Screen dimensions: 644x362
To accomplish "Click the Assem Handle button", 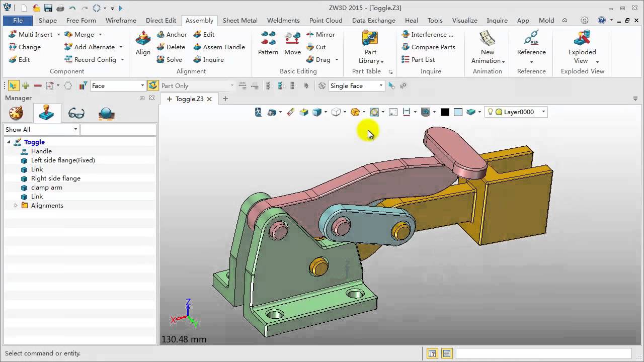I will pyautogui.click(x=219, y=47).
